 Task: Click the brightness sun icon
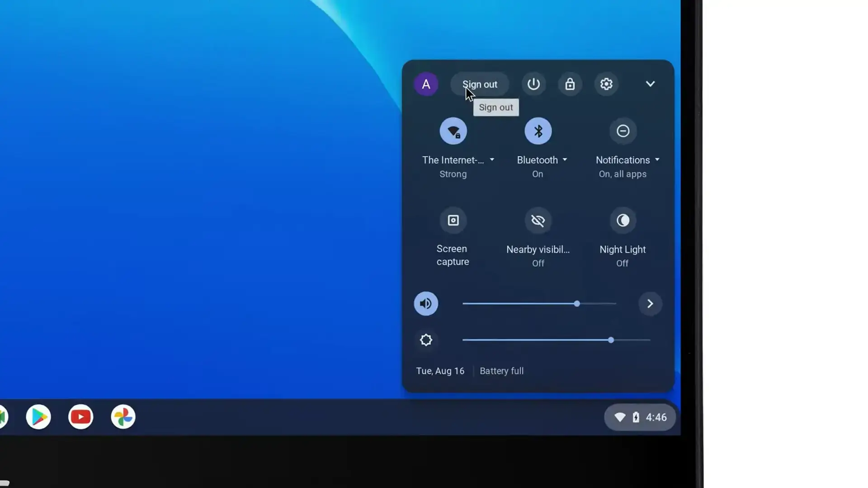(426, 340)
